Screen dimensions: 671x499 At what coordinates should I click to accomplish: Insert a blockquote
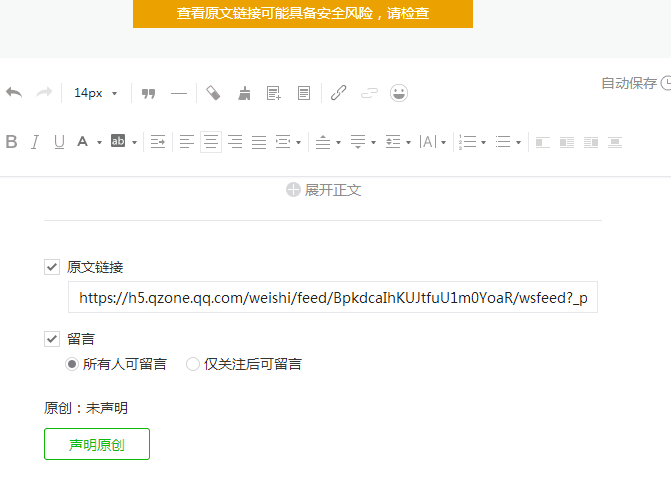coord(148,93)
